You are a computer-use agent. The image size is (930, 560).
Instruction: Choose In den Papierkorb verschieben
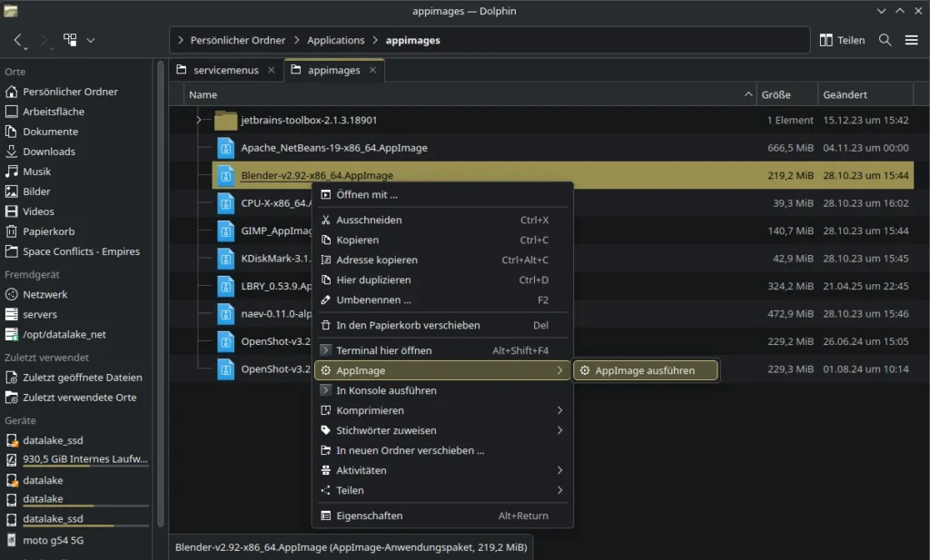[442, 325]
